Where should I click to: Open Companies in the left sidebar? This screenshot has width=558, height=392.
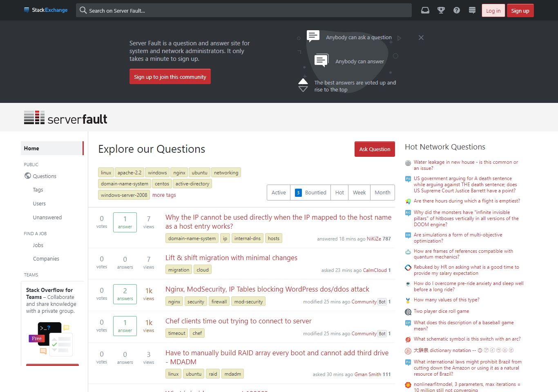click(x=46, y=259)
